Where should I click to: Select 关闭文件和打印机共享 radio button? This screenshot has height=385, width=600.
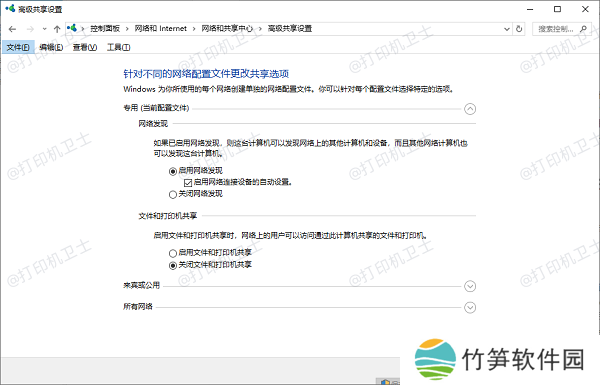(173, 266)
